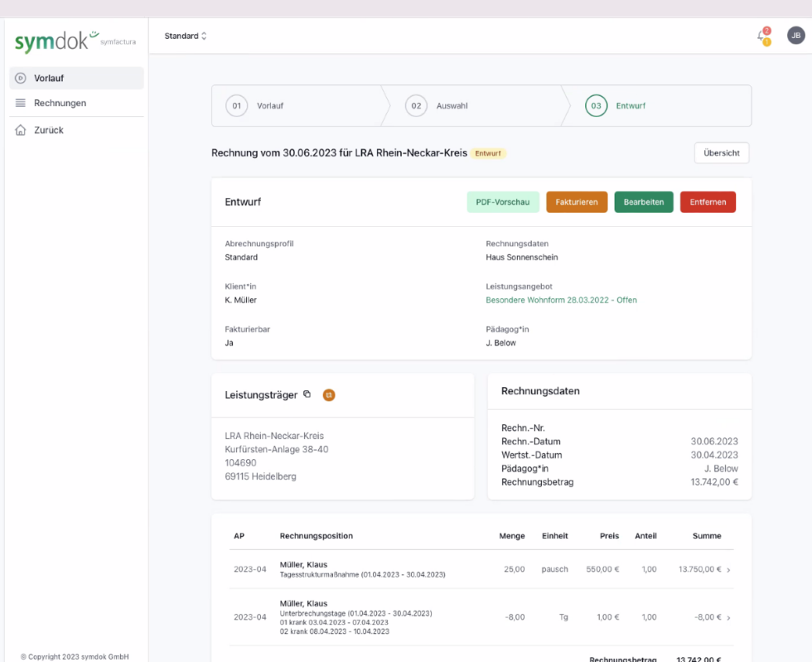Expand the Tagesstrukturmaßnahme row chevron
This screenshot has width=812, height=662.
(728, 570)
